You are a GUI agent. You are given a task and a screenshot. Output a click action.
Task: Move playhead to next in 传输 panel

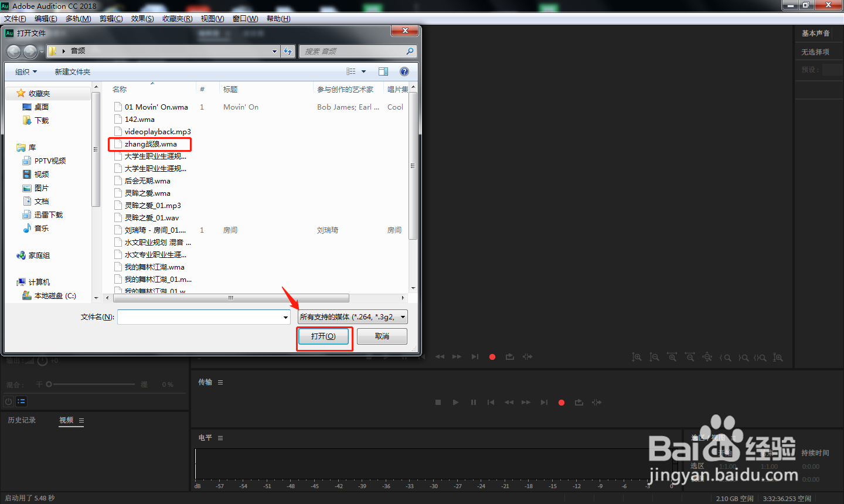(544, 403)
